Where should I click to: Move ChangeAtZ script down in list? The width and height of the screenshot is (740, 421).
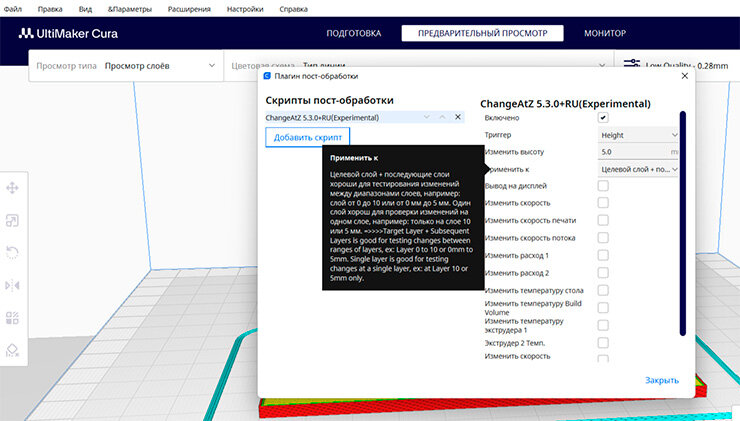pyautogui.click(x=427, y=117)
